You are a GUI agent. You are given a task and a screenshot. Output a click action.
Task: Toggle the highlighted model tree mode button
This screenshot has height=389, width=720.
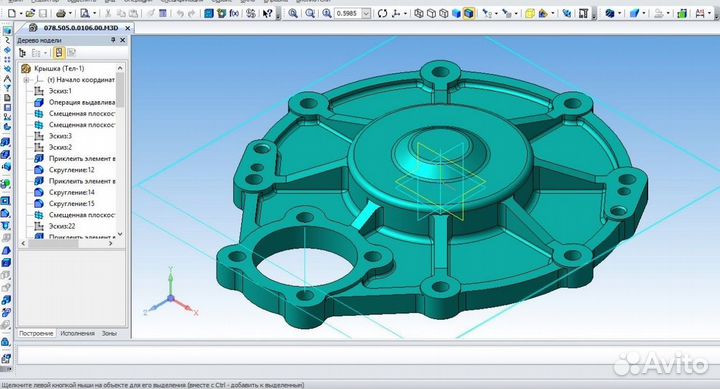tap(59, 53)
